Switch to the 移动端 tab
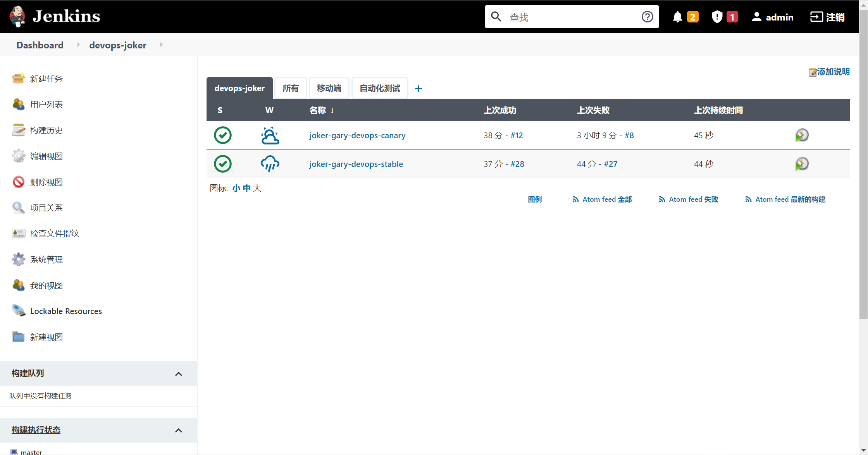 coord(329,88)
